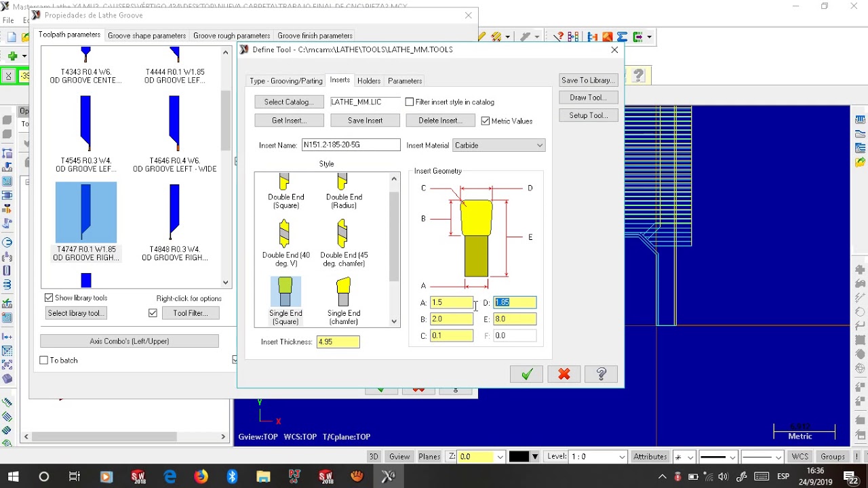
Task: Click the Sigma statistics toolbar icon
Action: (622, 37)
